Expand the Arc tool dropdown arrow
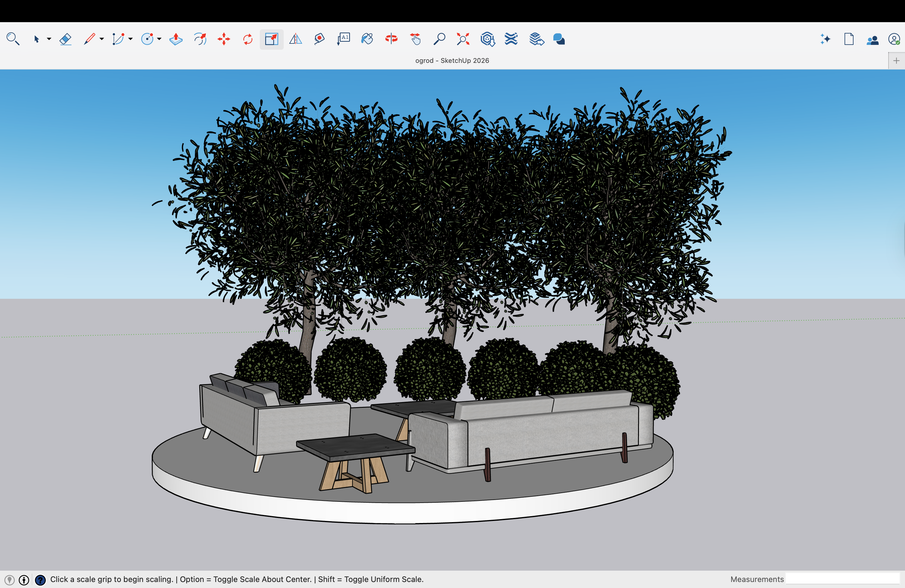Viewport: 905px width, 588px height. (x=130, y=39)
